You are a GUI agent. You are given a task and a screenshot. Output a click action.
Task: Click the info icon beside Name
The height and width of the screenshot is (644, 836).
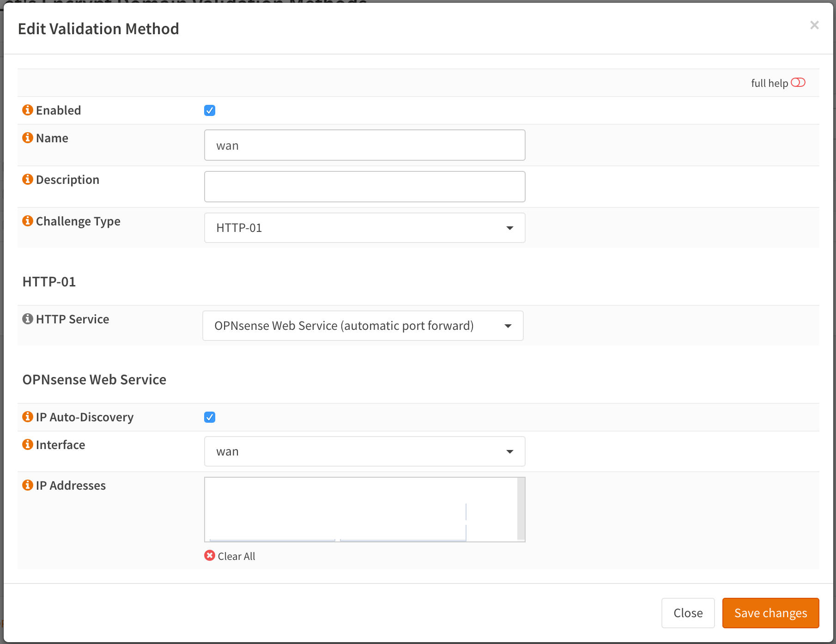tap(27, 137)
